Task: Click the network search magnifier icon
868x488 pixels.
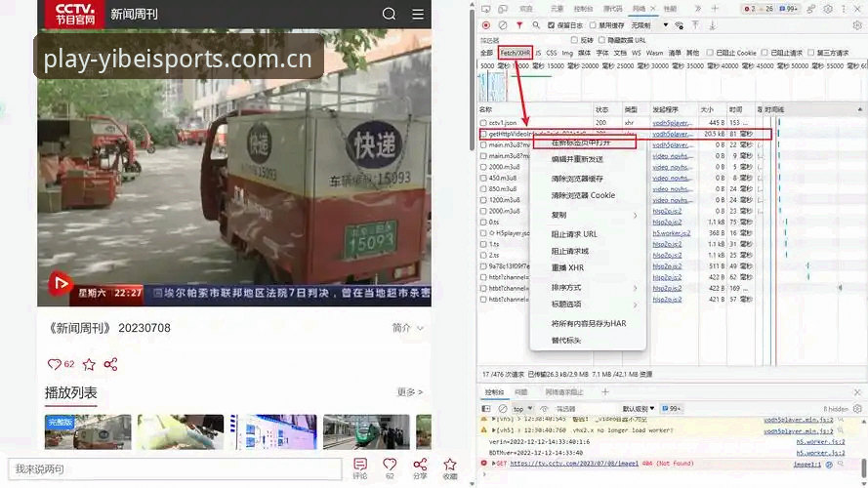Action: (536, 25)
